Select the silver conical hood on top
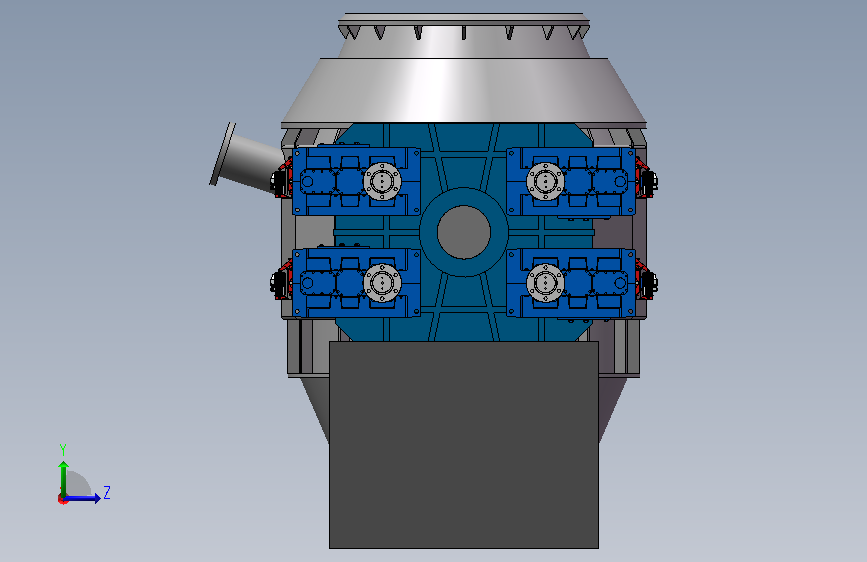 tap(463, 90)
